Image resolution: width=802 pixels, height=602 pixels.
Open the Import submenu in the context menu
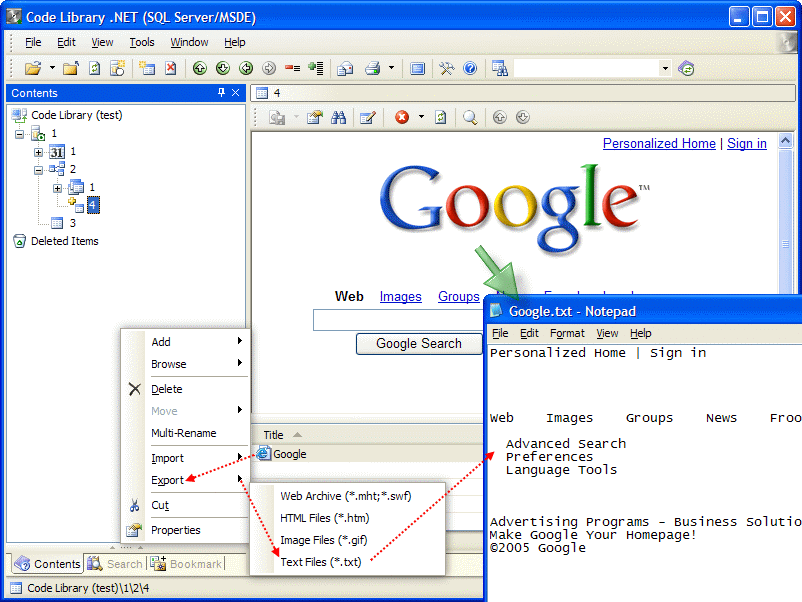(x=185, y=458)
